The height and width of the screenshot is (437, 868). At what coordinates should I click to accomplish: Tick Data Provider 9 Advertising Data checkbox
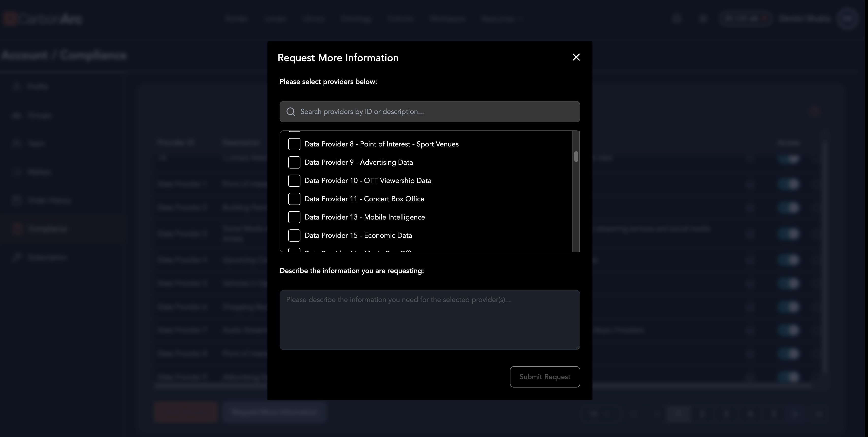click(294, 162)
